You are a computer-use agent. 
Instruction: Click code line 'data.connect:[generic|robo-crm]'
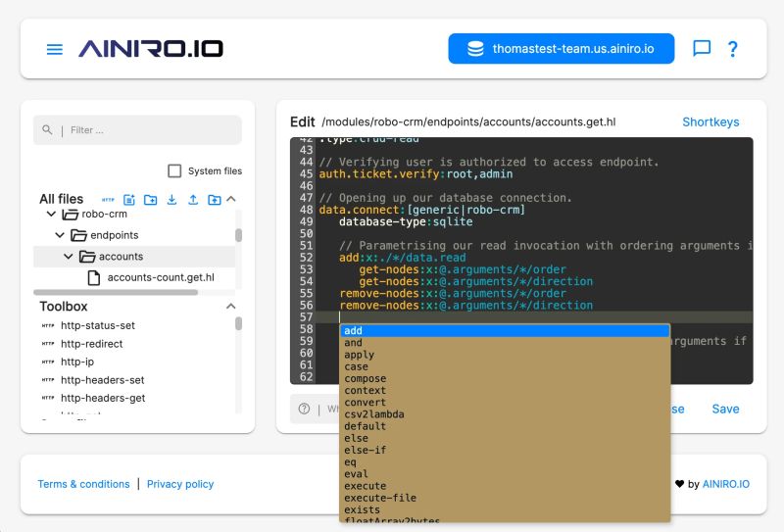422,210
